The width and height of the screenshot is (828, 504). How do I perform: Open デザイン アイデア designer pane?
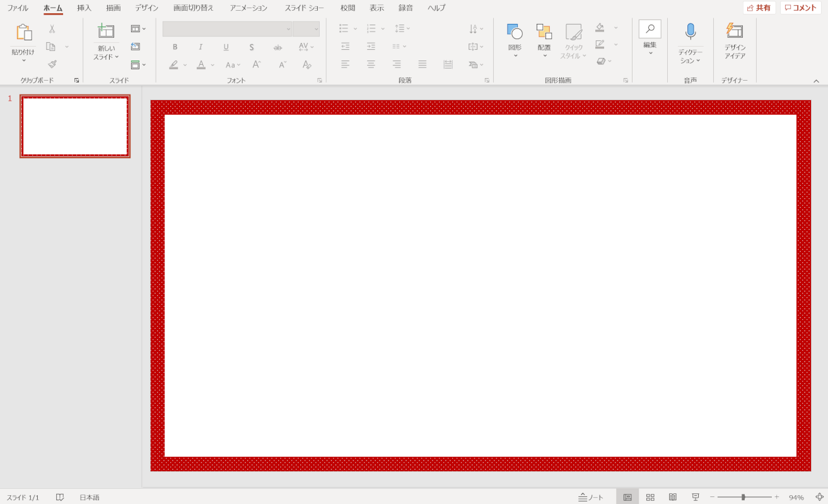735,41
